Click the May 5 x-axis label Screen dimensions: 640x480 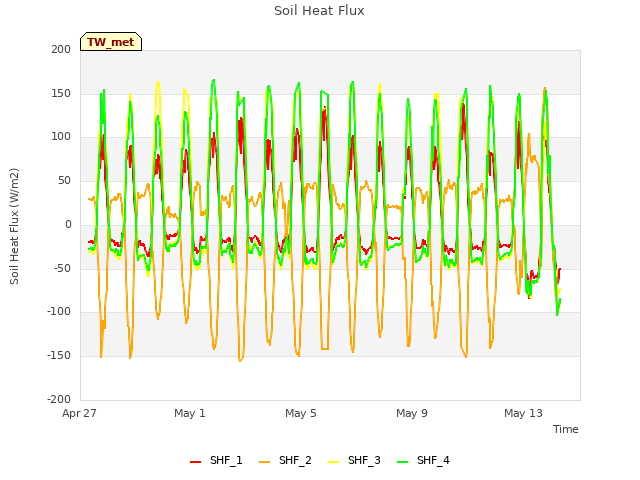click(301, 413)
